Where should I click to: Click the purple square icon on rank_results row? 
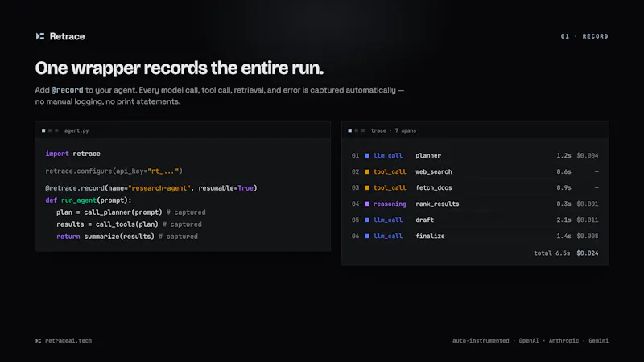click(367, 204)
